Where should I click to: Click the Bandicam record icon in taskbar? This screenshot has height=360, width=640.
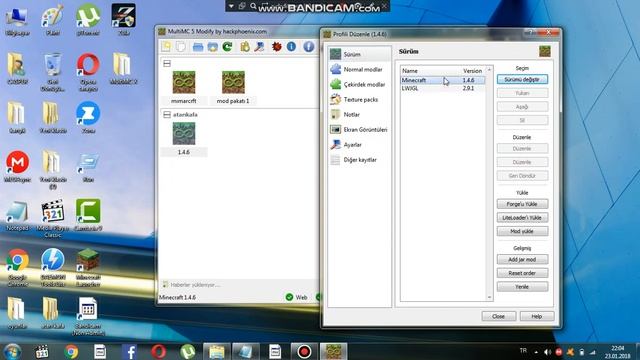[x=304, y=351]
